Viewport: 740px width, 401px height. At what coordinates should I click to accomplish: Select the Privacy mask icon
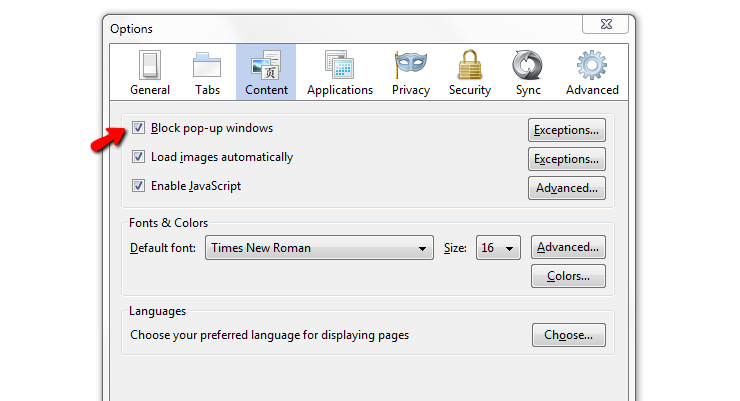pos(411,65)
